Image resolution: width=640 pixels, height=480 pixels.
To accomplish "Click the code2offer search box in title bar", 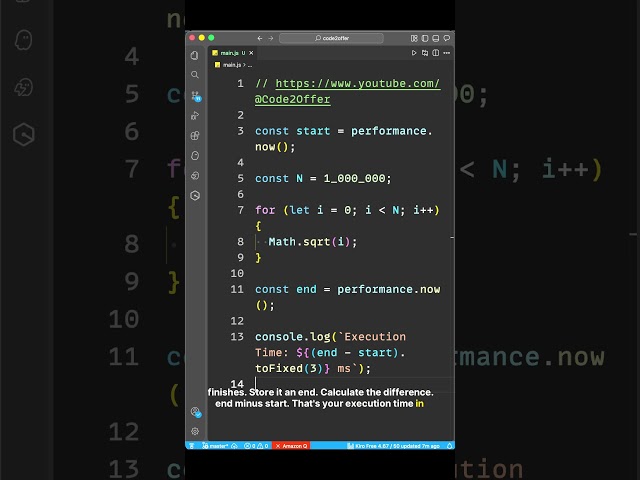I will coord(331,38).
